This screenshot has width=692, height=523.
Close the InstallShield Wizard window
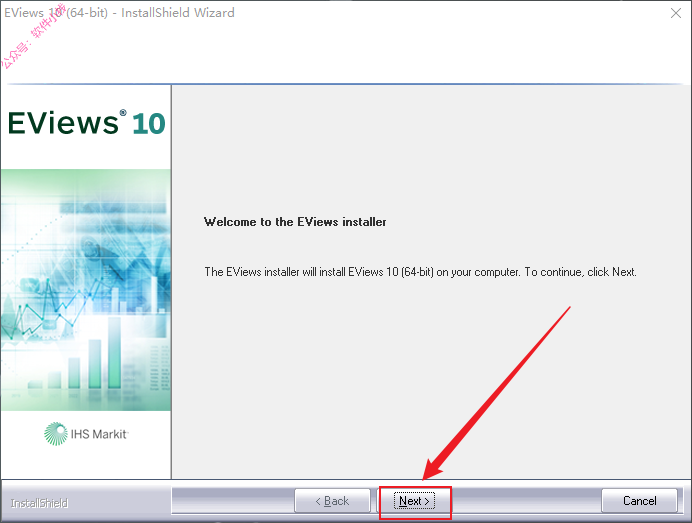[x=676, y=13]
